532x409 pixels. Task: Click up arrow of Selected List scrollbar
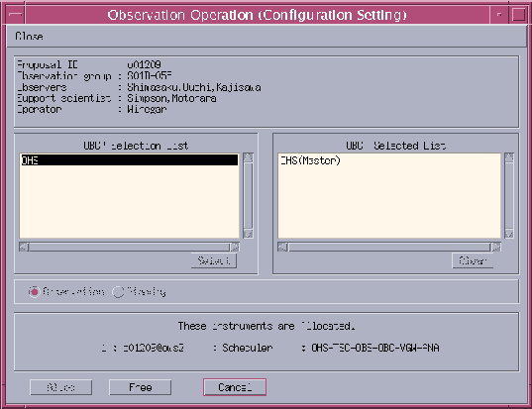click(509, 157)
